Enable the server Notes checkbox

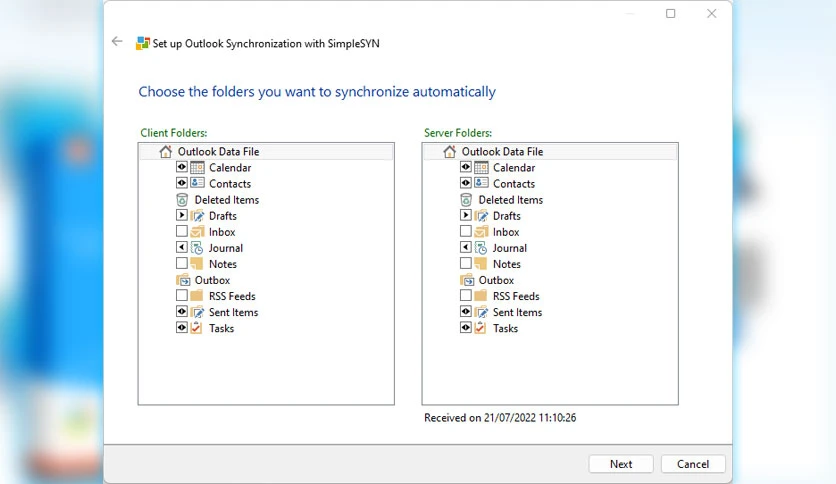[466, 263]
